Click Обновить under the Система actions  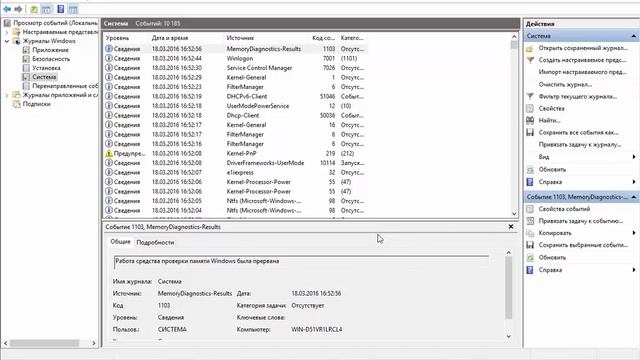pos(552,169)
